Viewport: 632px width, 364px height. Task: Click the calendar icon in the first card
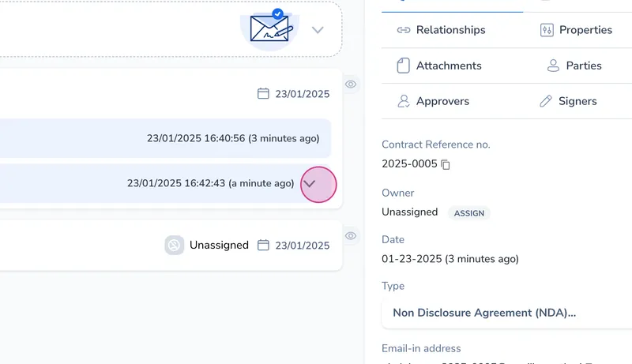coord(263,93)
